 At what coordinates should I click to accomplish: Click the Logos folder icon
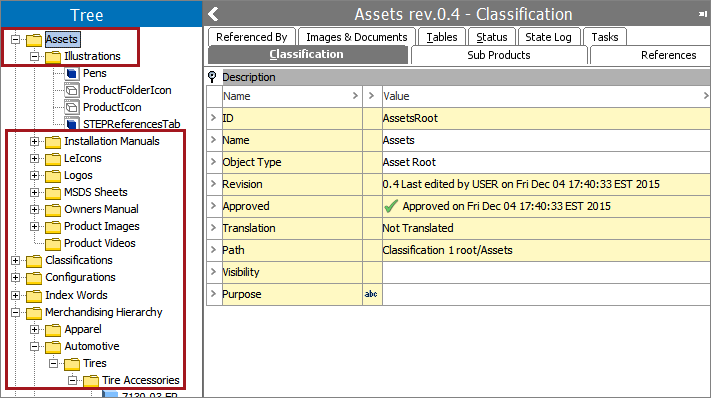(x=53, y=176)
